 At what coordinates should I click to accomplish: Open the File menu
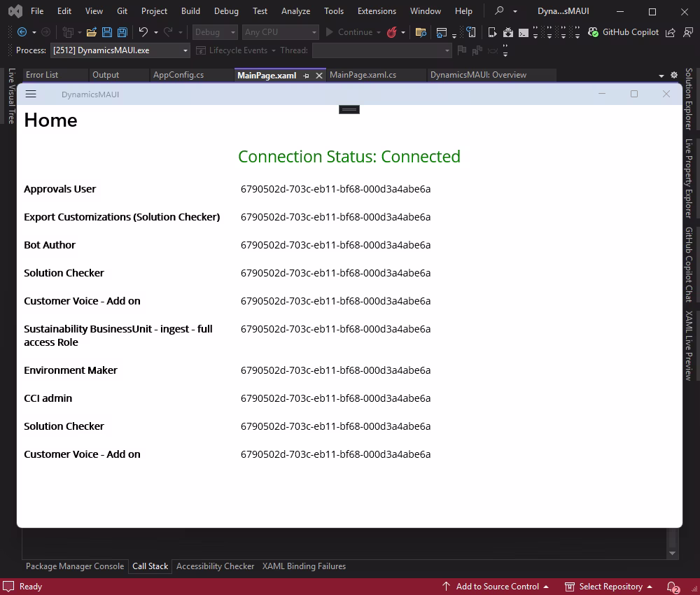click(37, 11)
